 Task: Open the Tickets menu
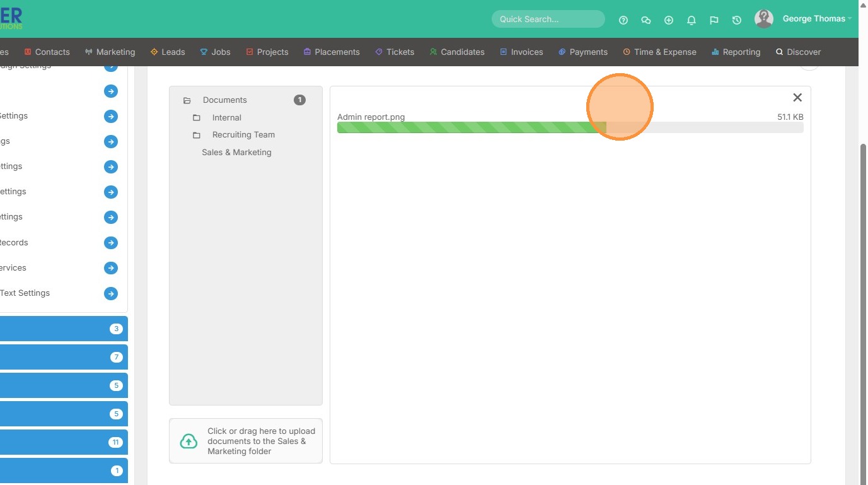coord(395,52)
